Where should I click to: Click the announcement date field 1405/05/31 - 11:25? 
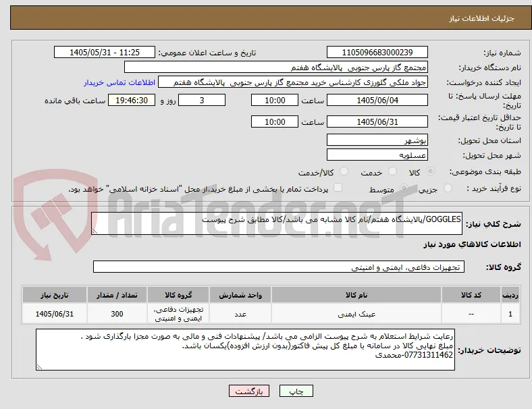pyautogui.click(x=105, y=52)
